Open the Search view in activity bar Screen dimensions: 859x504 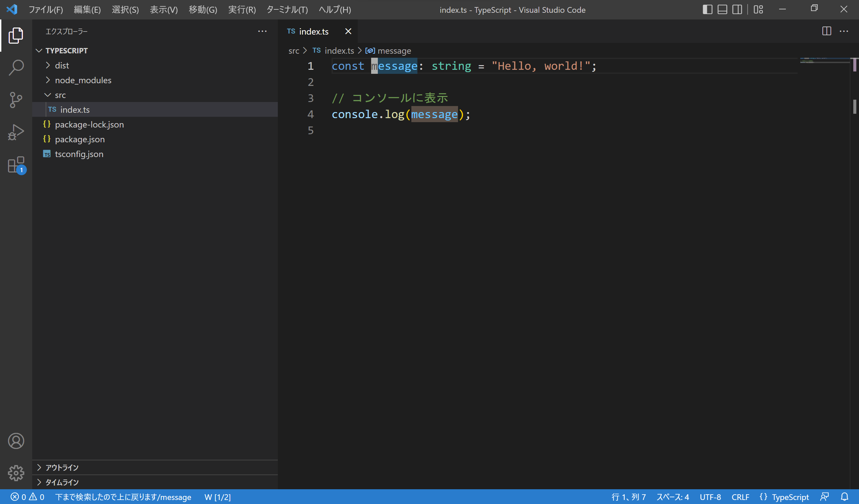pyautogui.click(x=16, y=67)
